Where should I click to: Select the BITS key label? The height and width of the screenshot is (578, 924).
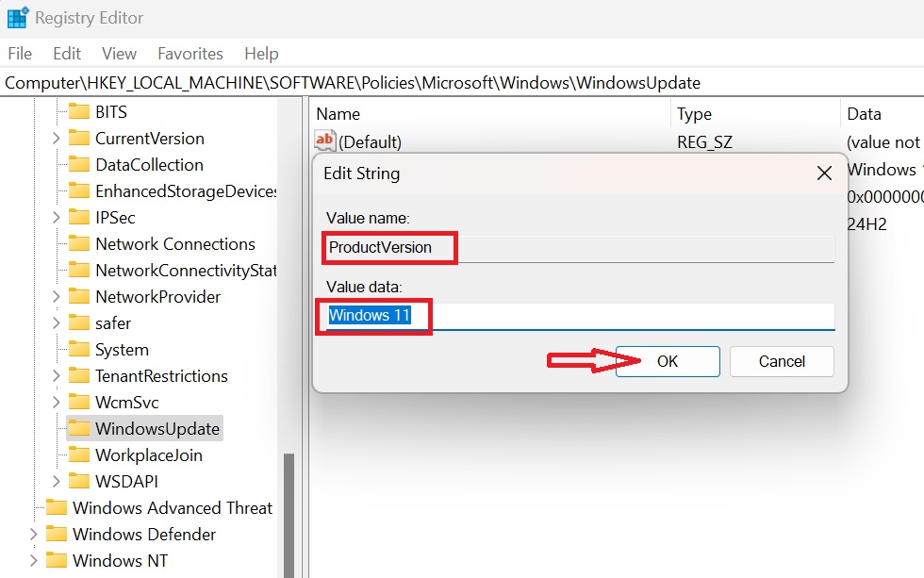111,111
